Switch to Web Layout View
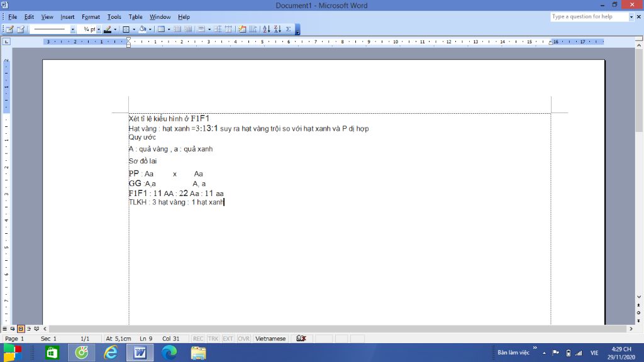 (13, 329)
